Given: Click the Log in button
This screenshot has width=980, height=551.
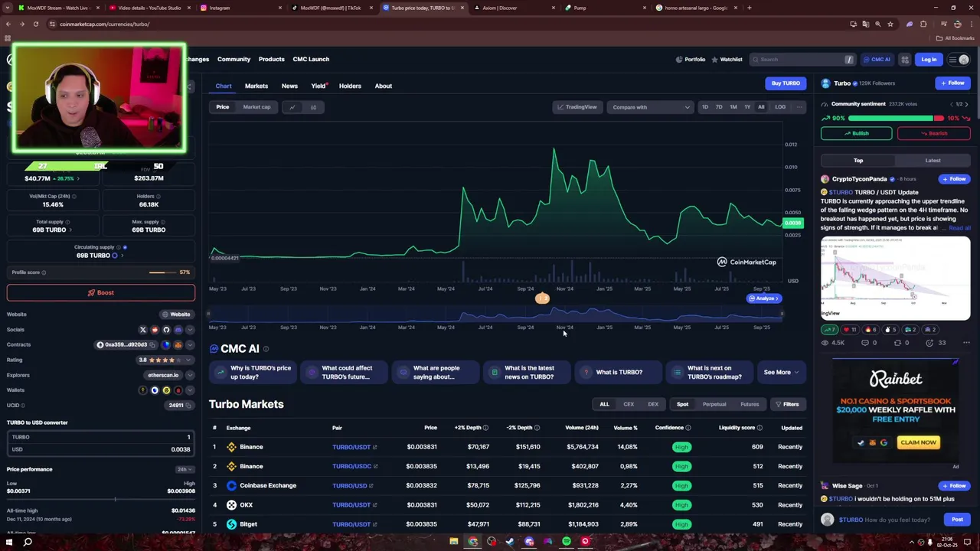Looking at the screenshot, I should 929,60.
